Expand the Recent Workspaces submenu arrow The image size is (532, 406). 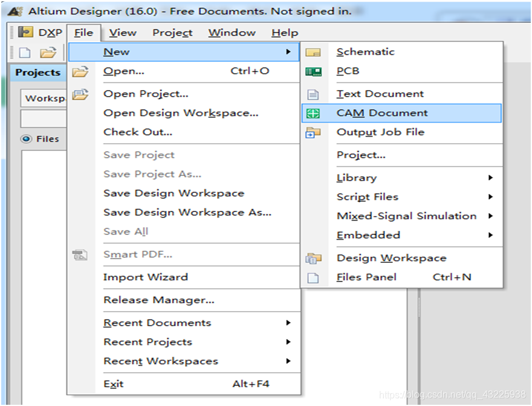(x=288, y=361)
